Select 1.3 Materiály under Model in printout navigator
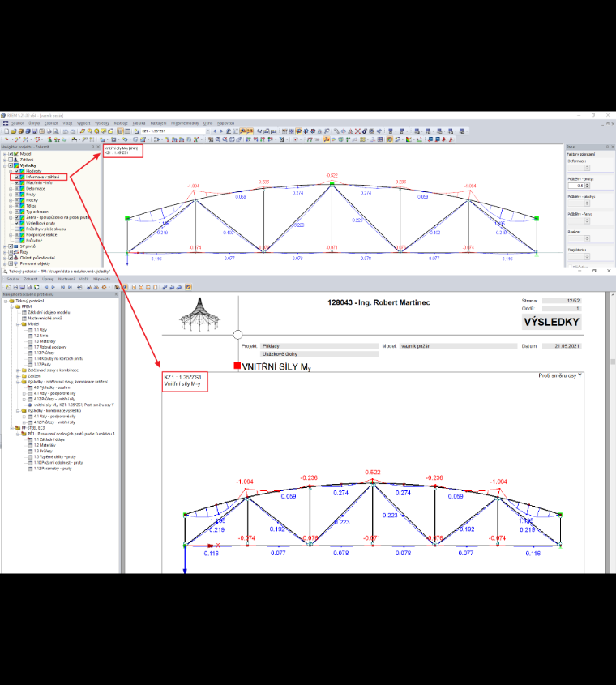Viewport: 616px width, 685px height. pos(45,341)
